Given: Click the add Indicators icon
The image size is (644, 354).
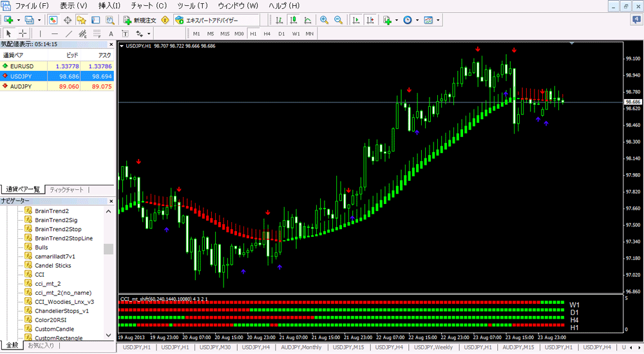Looking at the screenshot, I should pos(387,20).
